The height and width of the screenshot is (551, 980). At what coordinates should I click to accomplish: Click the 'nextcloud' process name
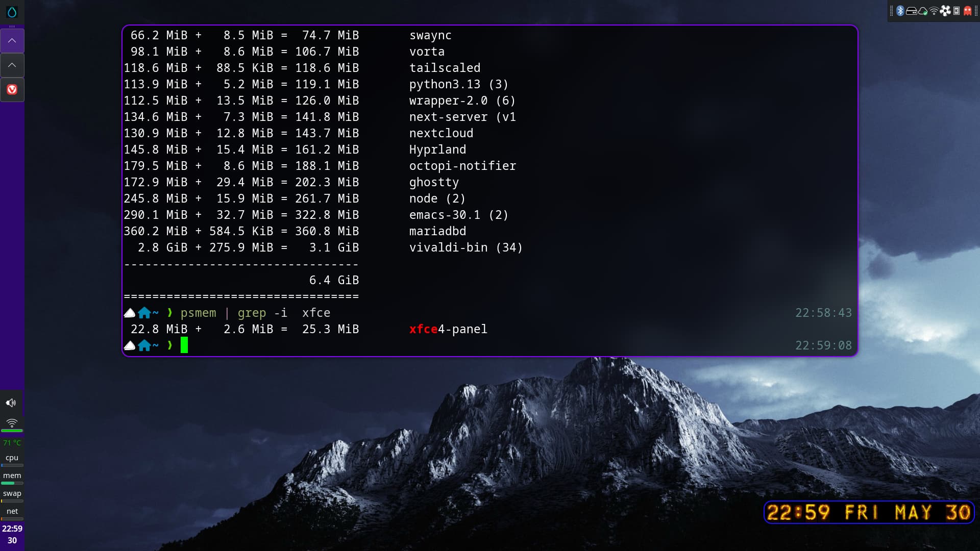(x=441, y=133)
